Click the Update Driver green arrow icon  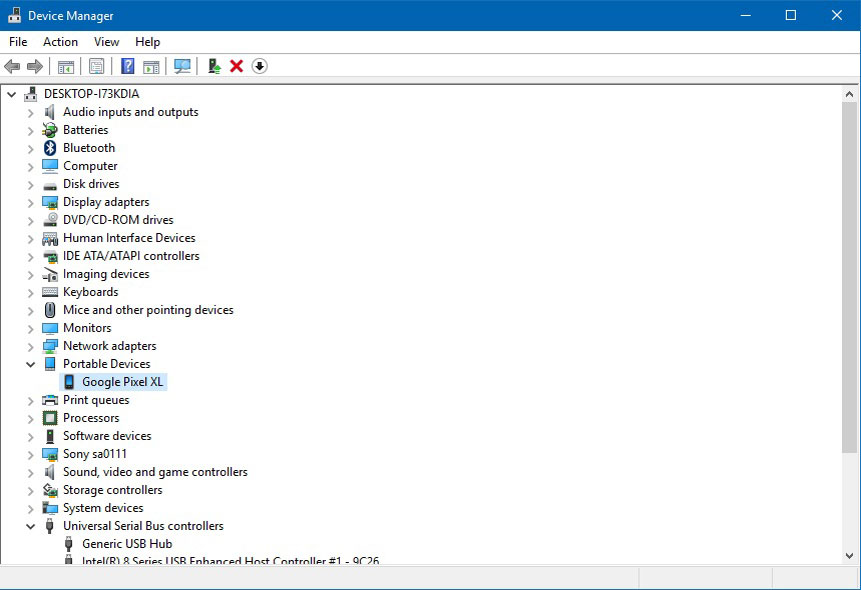214,66
